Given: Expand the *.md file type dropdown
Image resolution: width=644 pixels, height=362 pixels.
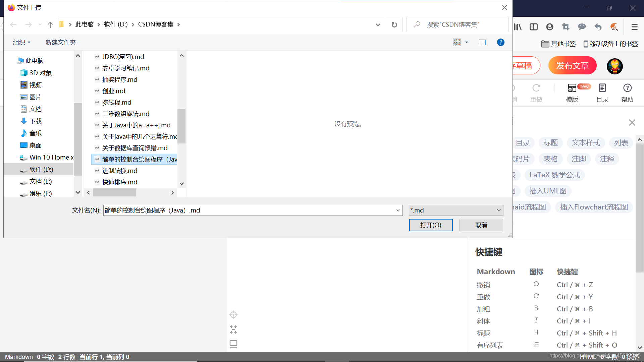Looking at the screenshot, I should (498, 210).
